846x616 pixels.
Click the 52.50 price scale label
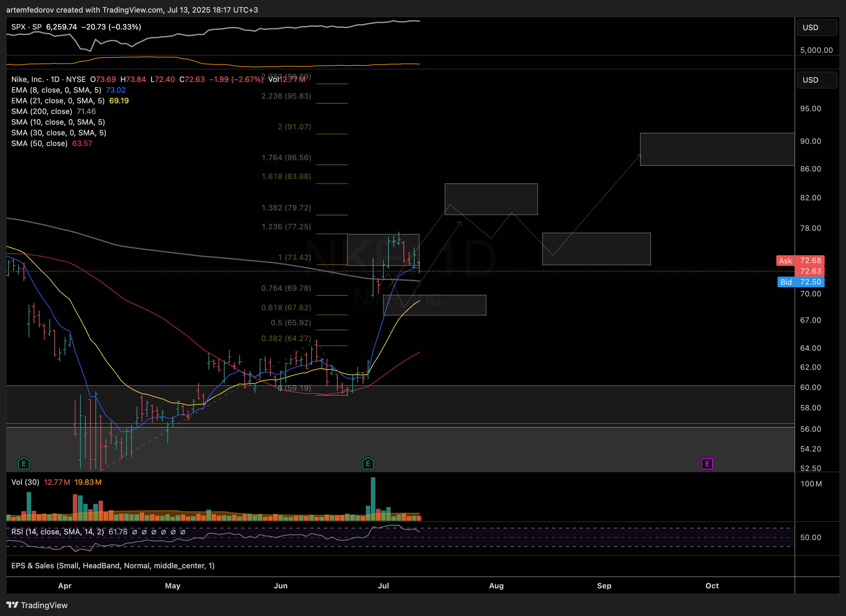tap(811, 468)
